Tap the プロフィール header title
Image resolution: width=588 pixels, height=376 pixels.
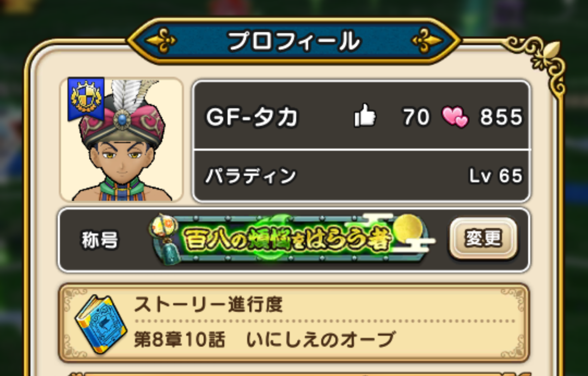click(293, 40)
